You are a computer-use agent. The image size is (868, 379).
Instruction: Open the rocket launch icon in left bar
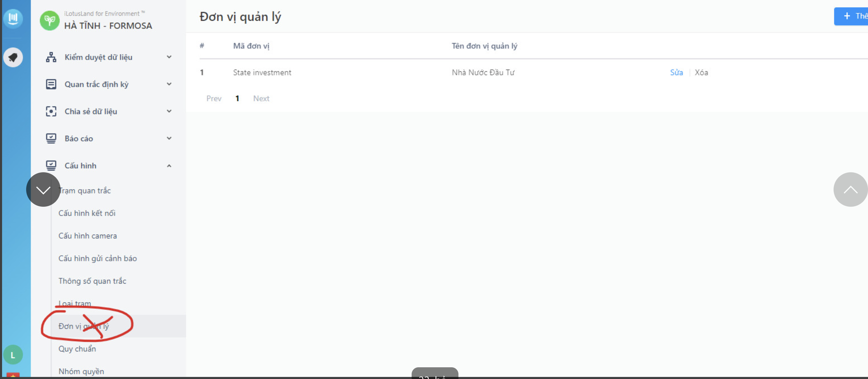pyautogui.click(x=13, y=57)
